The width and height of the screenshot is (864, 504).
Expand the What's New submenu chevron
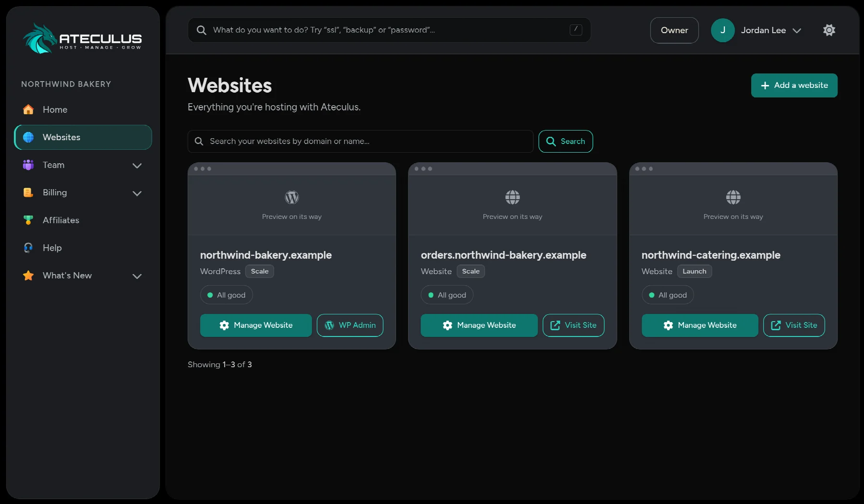click(x=137, y=276)
